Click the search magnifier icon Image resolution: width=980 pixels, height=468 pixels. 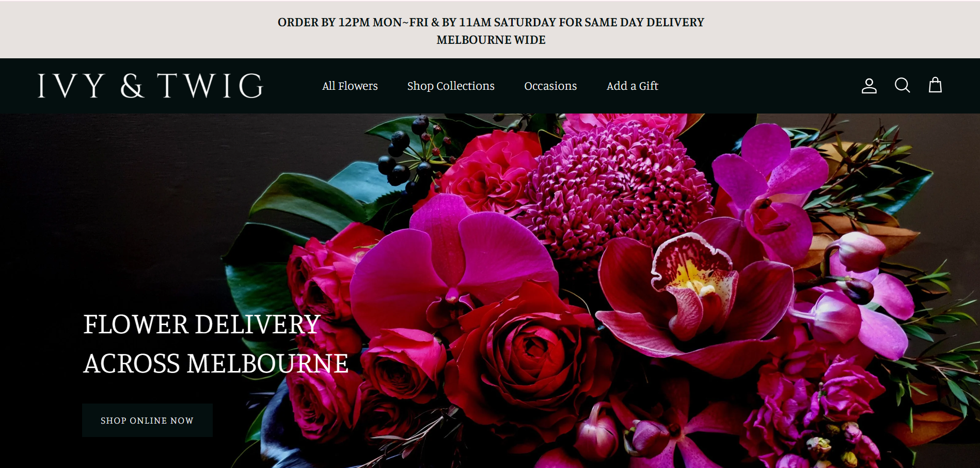(902, 86)
